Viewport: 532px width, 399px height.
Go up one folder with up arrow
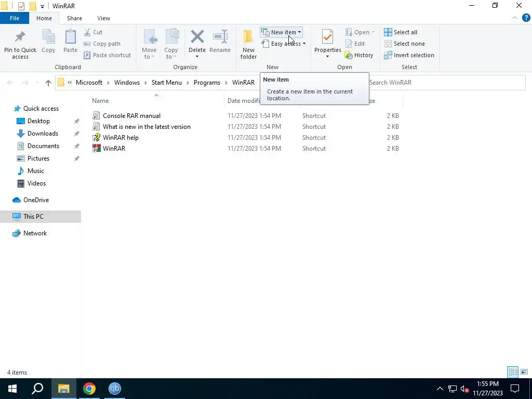(48, 83)
